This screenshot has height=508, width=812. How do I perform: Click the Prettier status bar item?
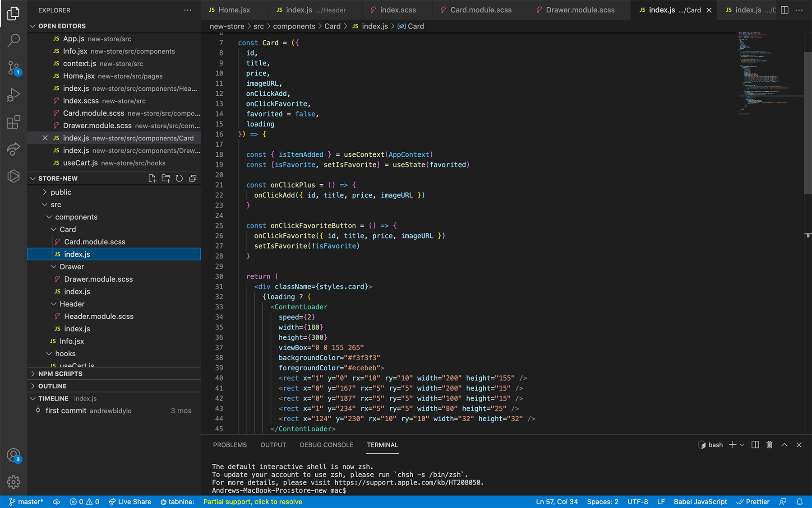point(753,502)
